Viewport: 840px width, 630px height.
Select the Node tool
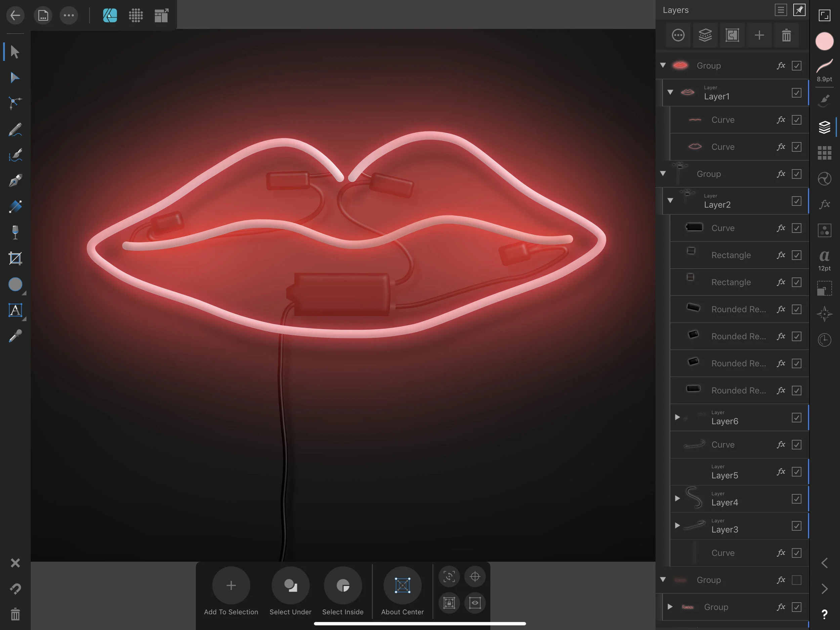15,78
